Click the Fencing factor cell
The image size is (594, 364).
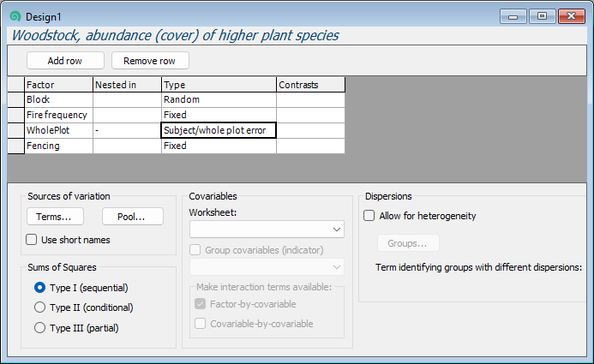pyautogui.click(x=58, y=146)
